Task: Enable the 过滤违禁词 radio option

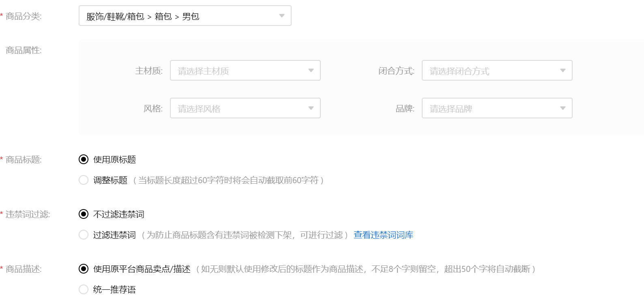Action: pos(84,235)
